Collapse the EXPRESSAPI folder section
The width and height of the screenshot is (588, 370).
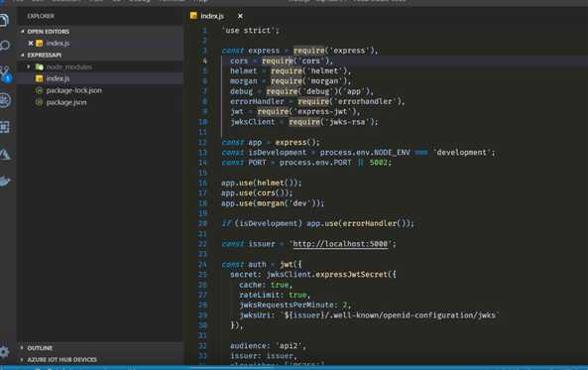(x=23, y=56)
